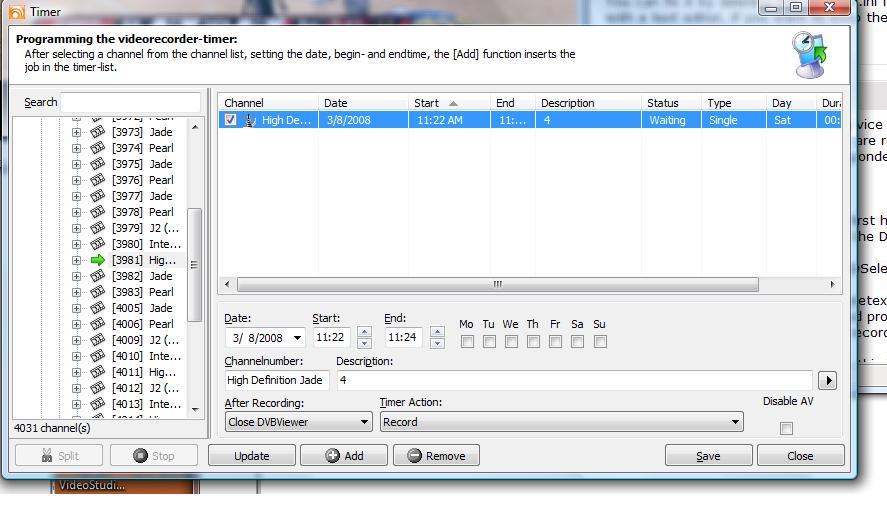887x525 pixels.
Task: Sort the timer list by Status column
Action: click(x=671, y=103)
